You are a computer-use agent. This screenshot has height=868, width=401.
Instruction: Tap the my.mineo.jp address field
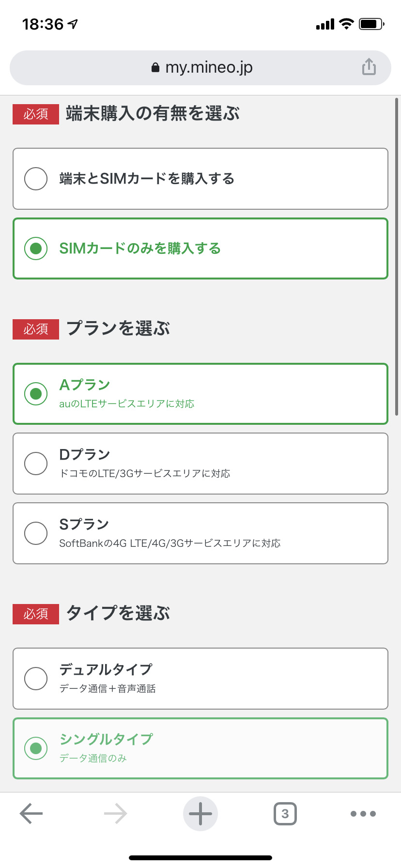(x=208, y=67)
